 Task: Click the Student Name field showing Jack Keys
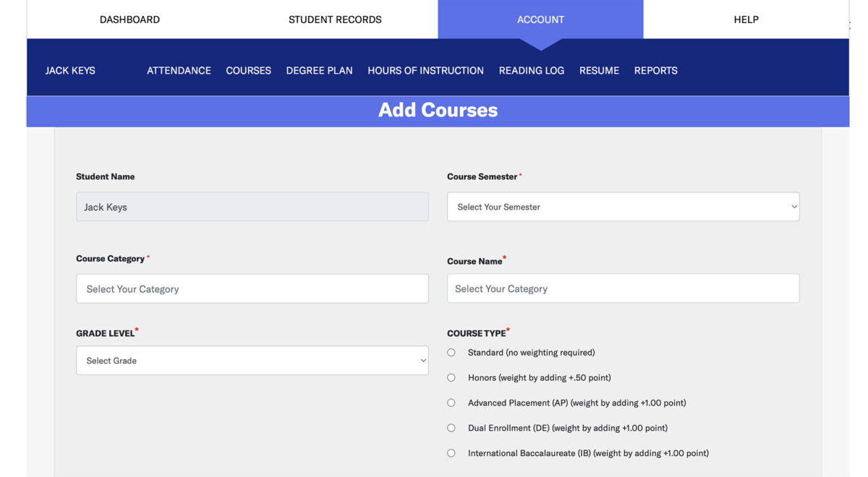252,207
